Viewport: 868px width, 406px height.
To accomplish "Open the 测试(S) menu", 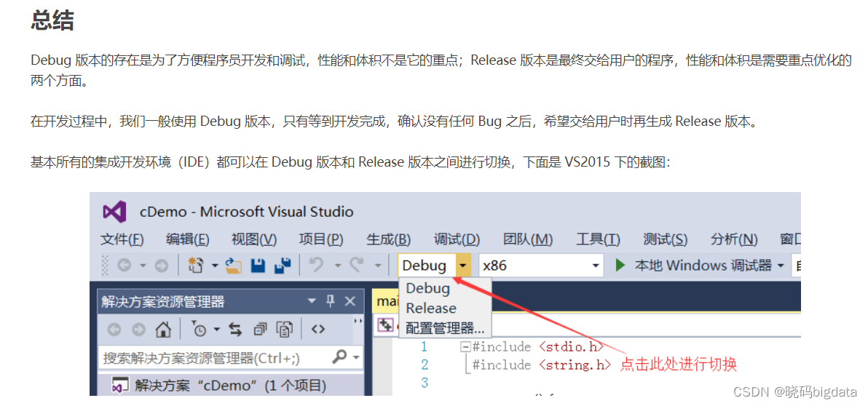I will tap(666, 239).
